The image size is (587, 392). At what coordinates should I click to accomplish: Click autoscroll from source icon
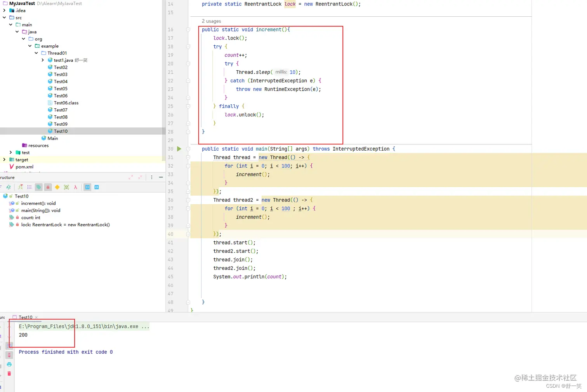pyautogui.click(x=97, y=187)
